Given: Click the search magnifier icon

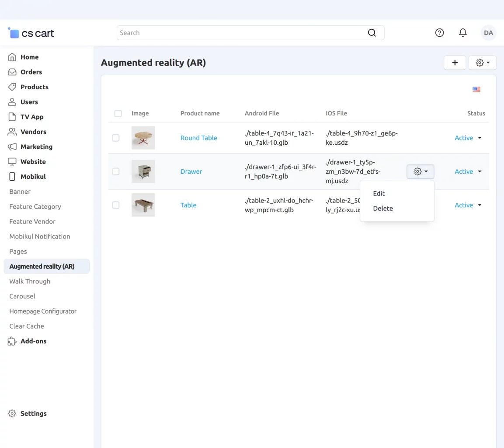Looking at the screenshot, I should pos(372,33).
